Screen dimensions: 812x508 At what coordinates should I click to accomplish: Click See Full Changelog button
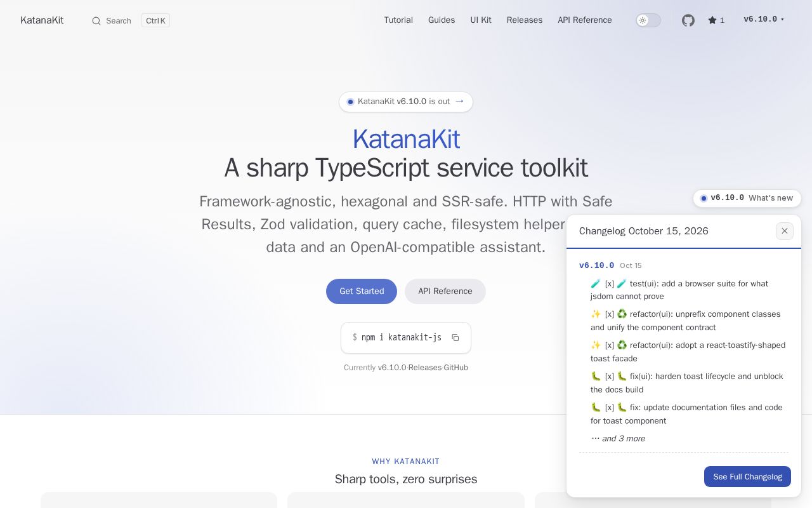(747, 477)
